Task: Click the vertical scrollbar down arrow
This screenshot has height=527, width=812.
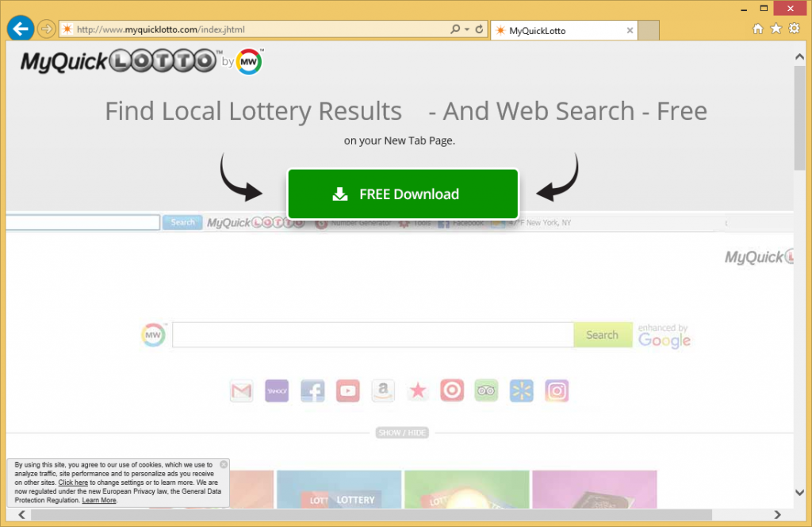Action: click(x=799, y=492)
